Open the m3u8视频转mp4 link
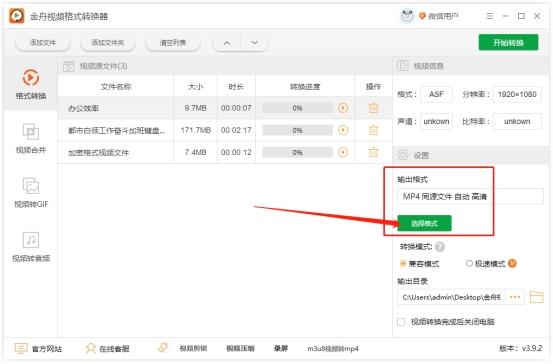Image resolution: width=553 pixels, height=364 pixels. [333, 348]
